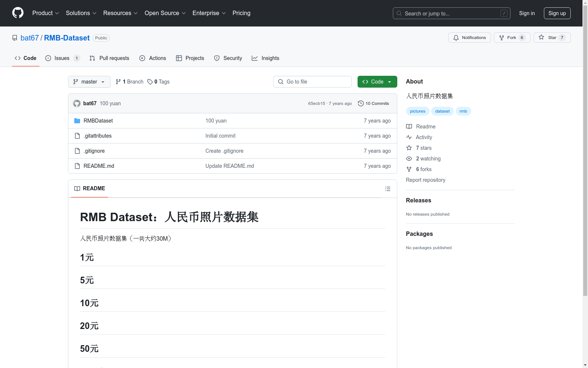Switch to the Pull requests tab
Viewport: 588px width, 368px height.
(110, 58)
